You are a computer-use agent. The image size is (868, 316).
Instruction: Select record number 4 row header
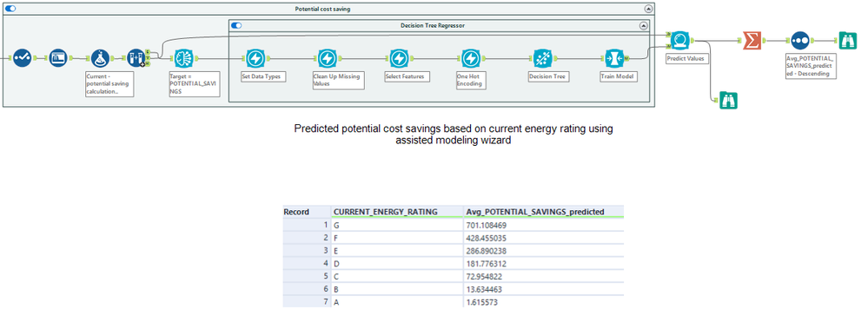306,263
